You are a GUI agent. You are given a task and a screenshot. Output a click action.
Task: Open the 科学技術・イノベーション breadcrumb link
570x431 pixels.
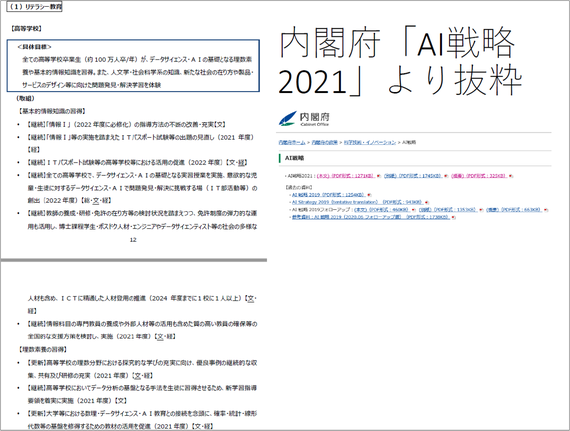[370, 142]
